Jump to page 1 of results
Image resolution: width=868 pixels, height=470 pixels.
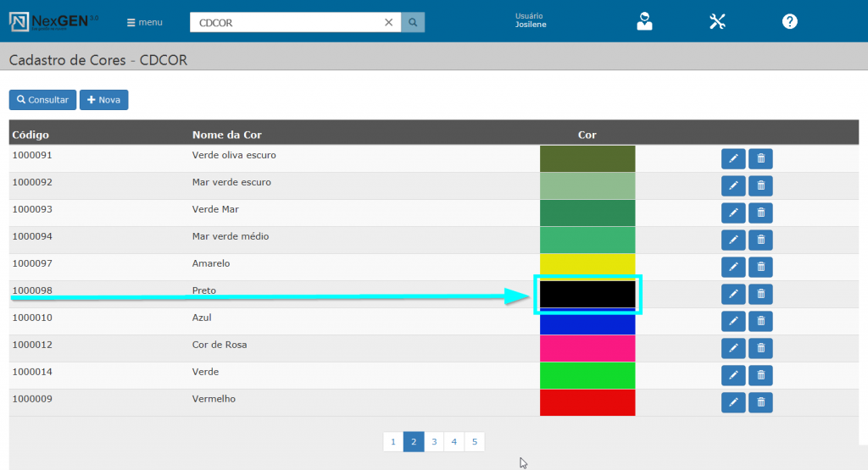392,442
